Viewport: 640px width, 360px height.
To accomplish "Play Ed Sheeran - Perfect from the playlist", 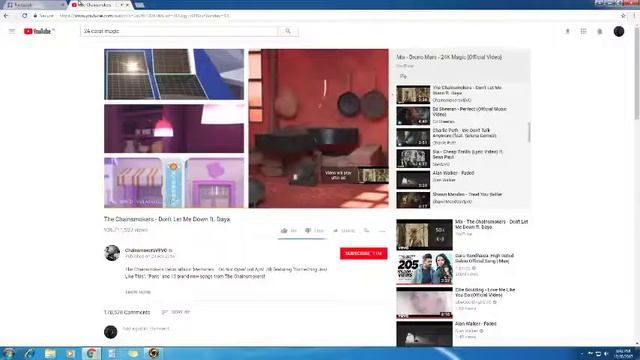I will pyautogui.click(x=469, y=112).
